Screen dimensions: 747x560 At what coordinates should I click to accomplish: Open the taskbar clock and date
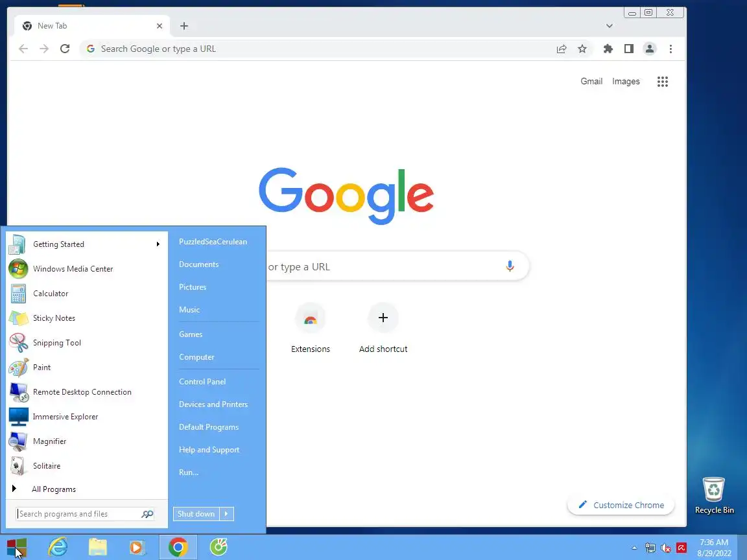click(714, 548)
